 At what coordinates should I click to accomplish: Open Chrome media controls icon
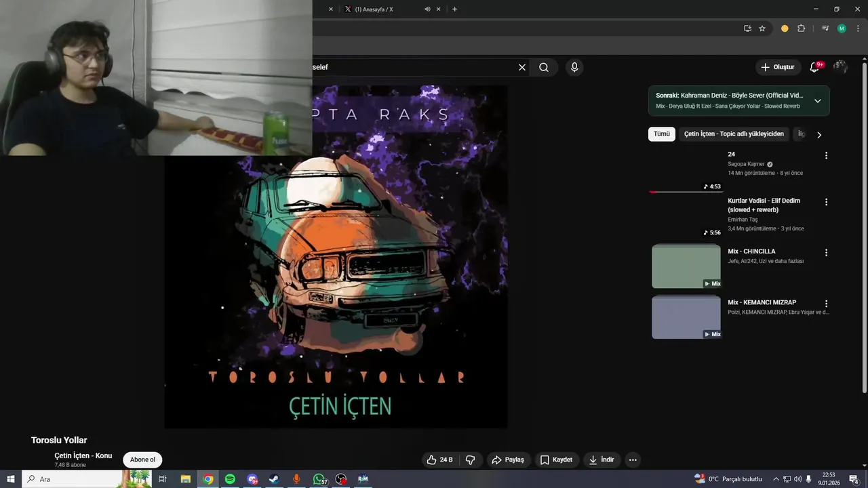tap(825, 28)
